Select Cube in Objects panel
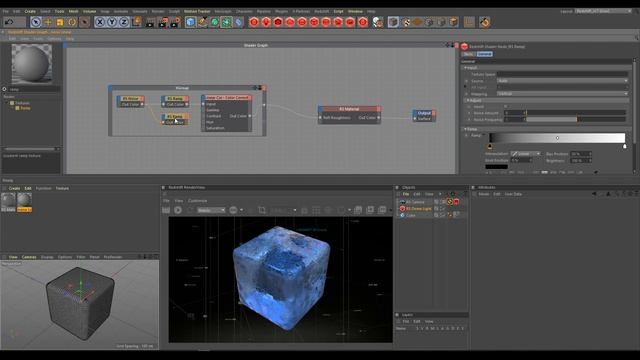This screenshot has height=360, width=640. click(x=410, y=215)
